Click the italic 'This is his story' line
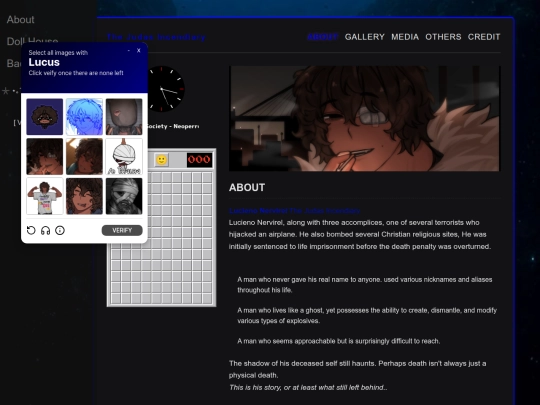 coord(308,387)
